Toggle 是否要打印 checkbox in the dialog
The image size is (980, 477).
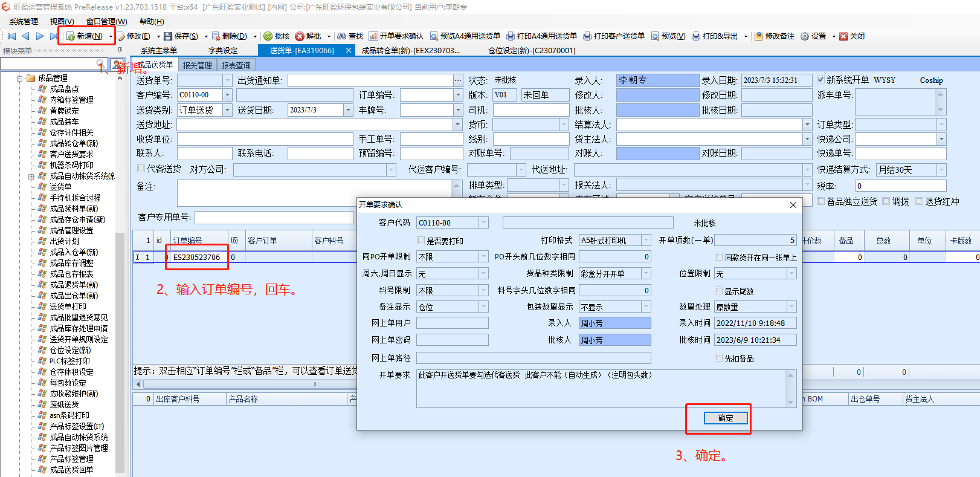pos(421,241)
